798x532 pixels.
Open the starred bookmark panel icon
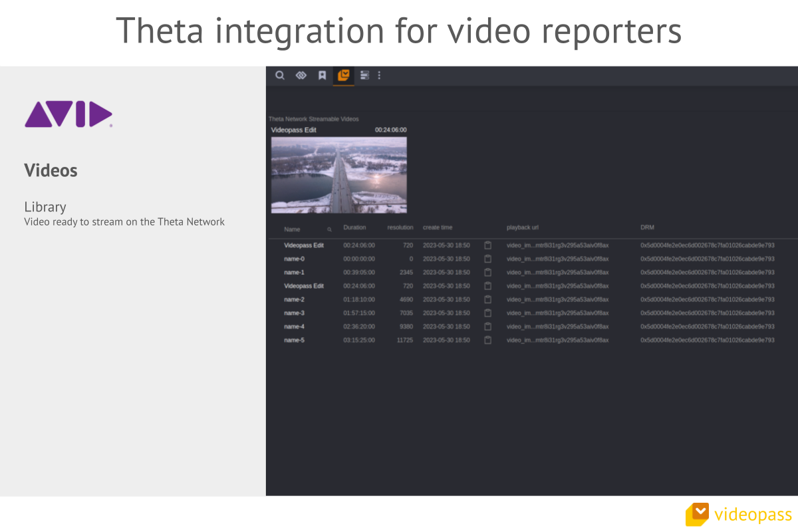pos(322,75)
